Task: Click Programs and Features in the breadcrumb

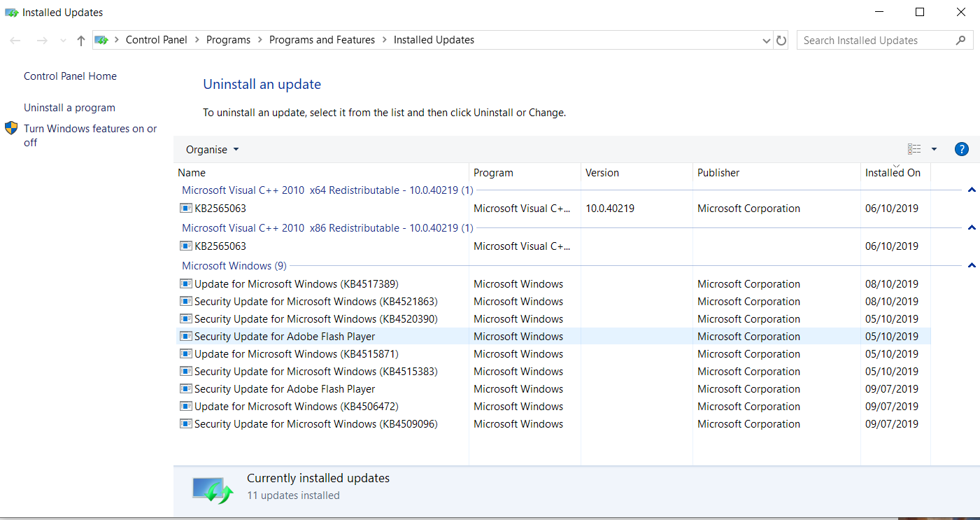Action: pyautogui.click(x=322, y=40)
